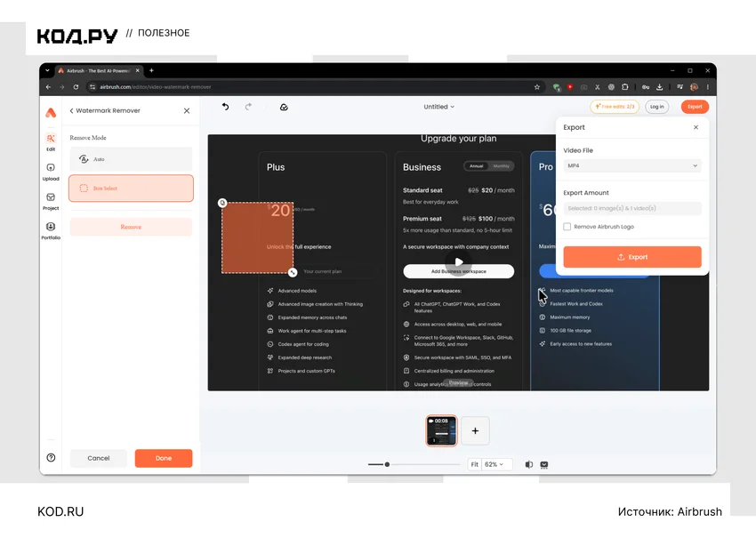Toggle the compare before/after icon
756x538 pixels.
point(529,464)
